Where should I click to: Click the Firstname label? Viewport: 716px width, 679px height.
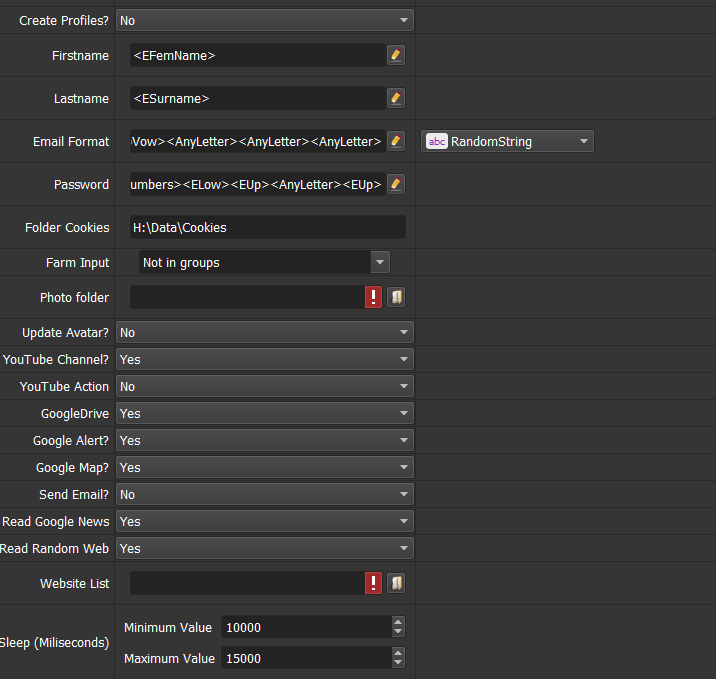(80, 56)
